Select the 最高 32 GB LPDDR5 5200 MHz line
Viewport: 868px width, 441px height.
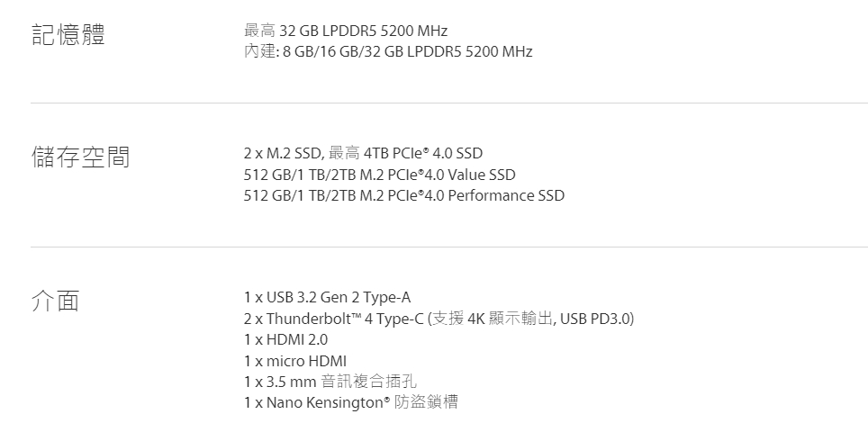point(346,31)
